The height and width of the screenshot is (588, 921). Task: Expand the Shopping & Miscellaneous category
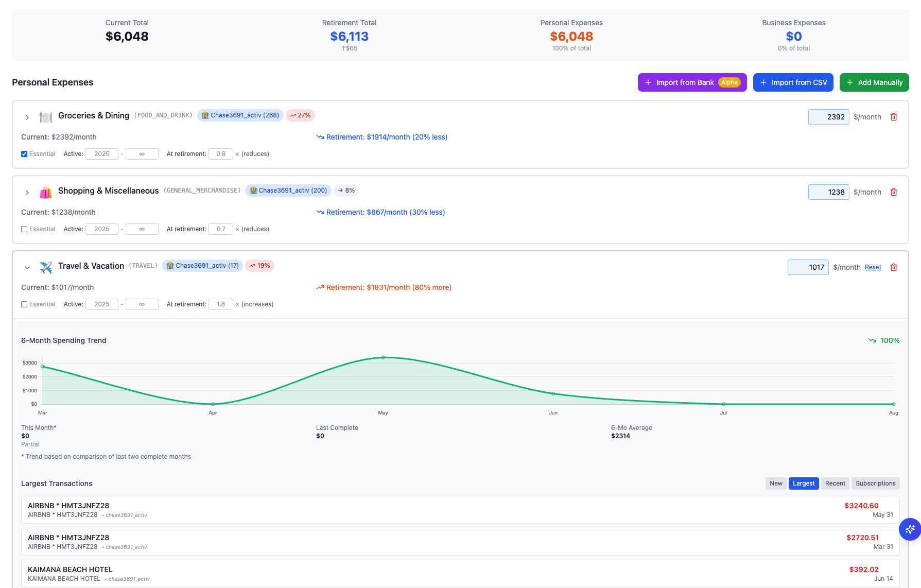[27, 192]
